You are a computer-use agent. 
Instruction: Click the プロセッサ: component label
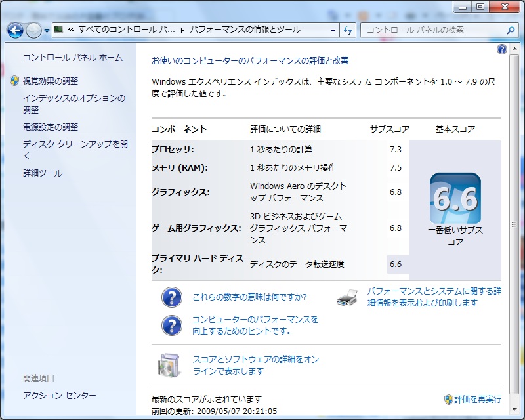(173, 150)
